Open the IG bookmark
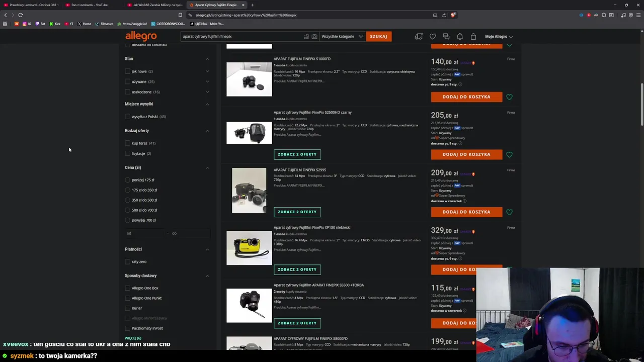This screenshot has width=644, height=362. point(27,24)
